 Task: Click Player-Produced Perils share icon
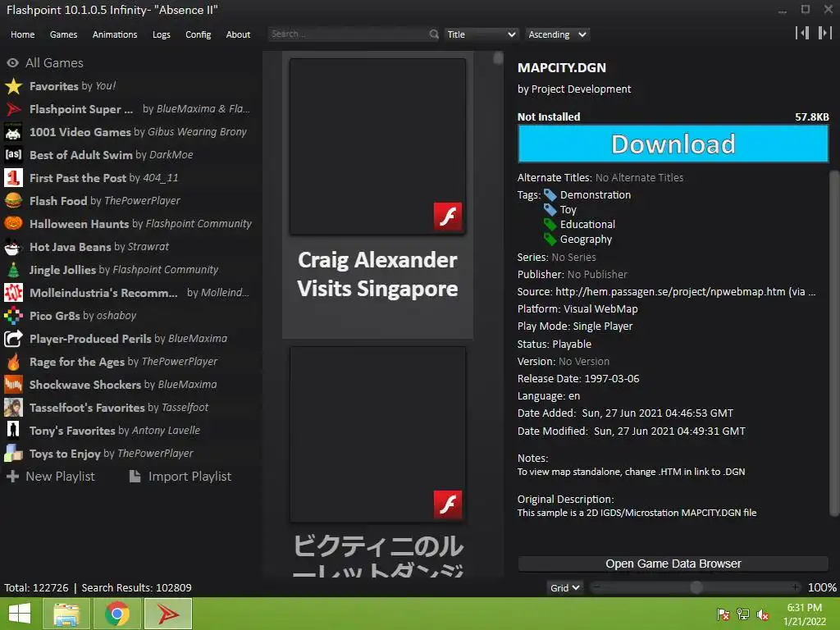[13, 339]
